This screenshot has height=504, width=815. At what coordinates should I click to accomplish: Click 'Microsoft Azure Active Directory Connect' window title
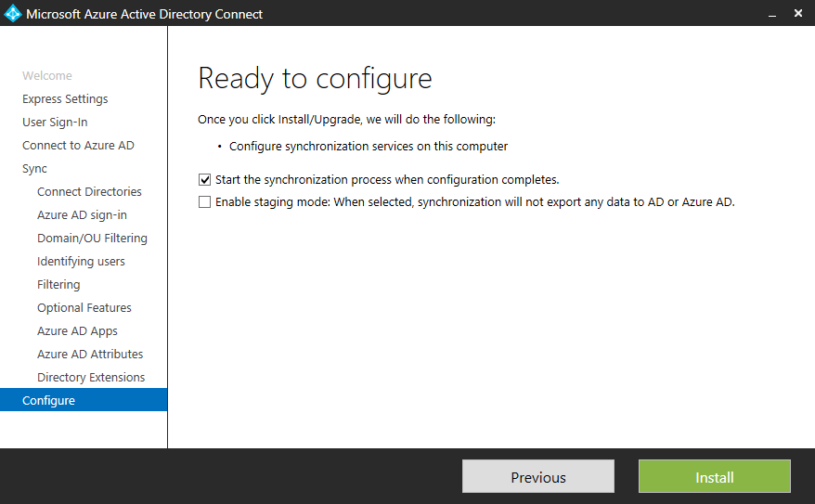(144, 14)
